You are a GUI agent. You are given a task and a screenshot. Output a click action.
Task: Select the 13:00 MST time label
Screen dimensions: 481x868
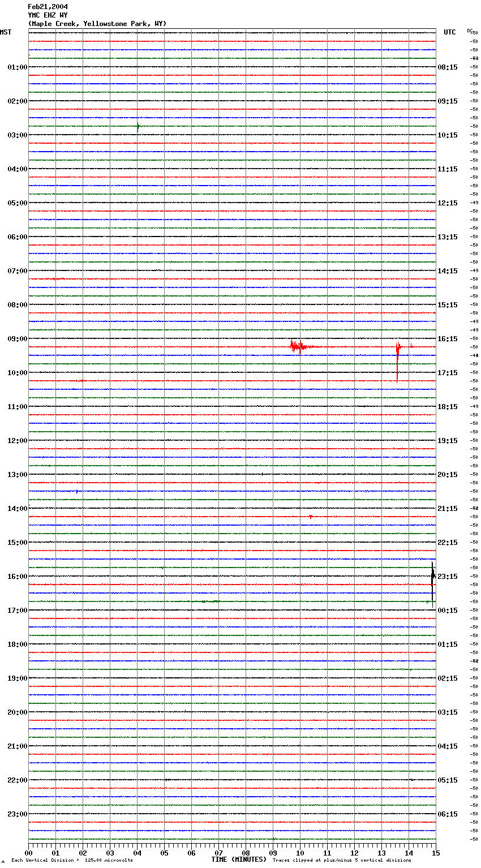pyautogui.click(x=17, y=475)
